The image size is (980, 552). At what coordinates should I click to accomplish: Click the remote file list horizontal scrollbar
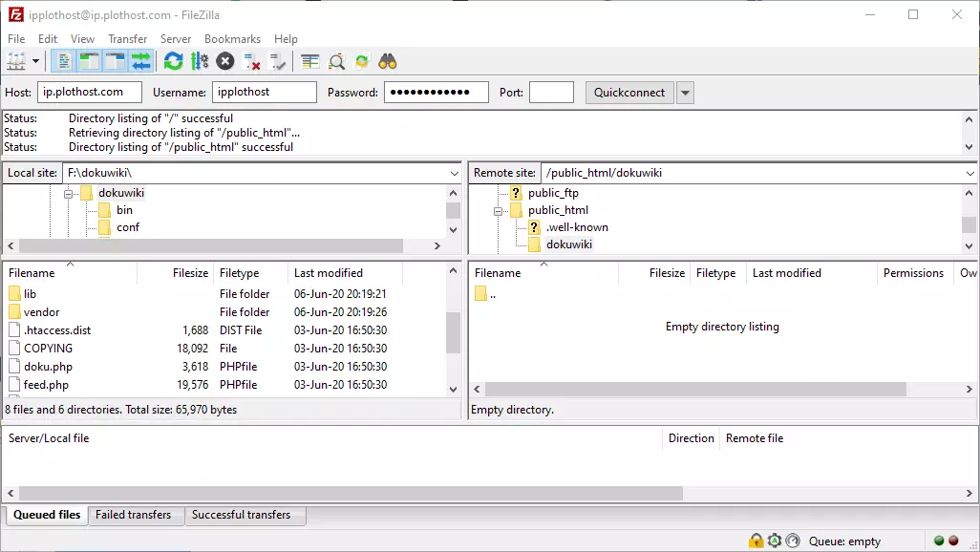(695, 389)
